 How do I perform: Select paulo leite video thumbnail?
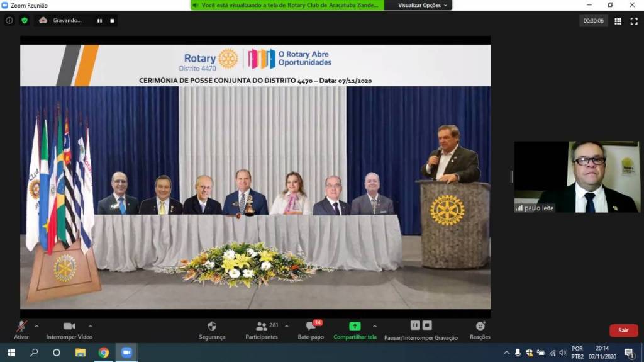577,176
